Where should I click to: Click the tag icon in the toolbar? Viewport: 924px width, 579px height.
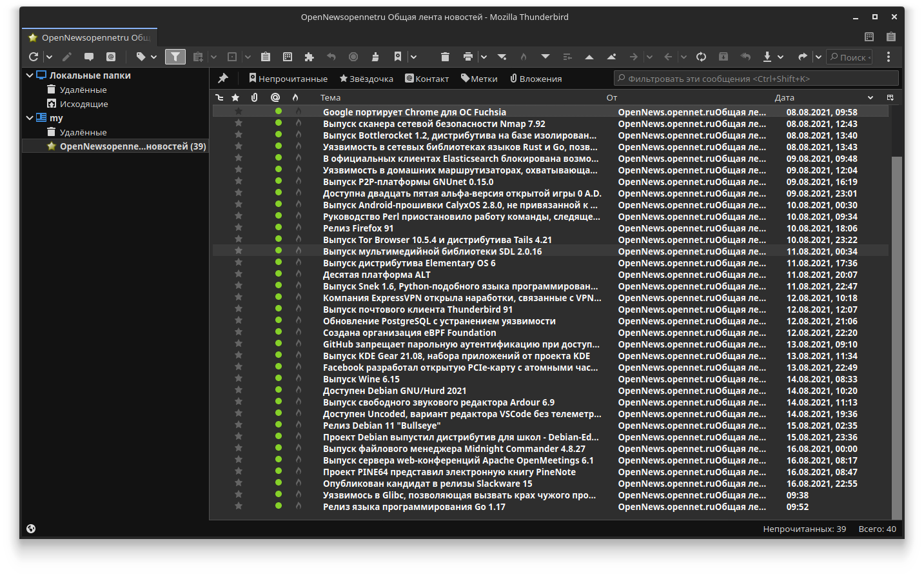[141, 57]
